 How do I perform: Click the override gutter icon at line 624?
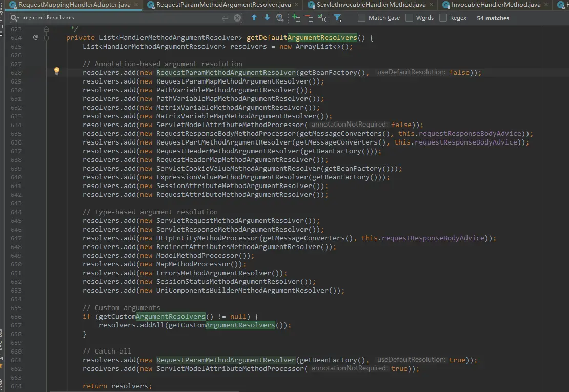coord(36,38)
